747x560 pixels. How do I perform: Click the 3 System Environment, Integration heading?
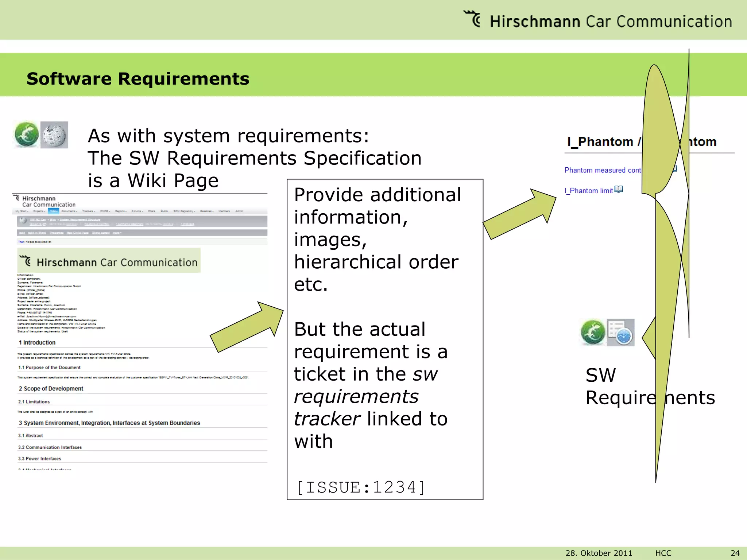click(109, 423)
